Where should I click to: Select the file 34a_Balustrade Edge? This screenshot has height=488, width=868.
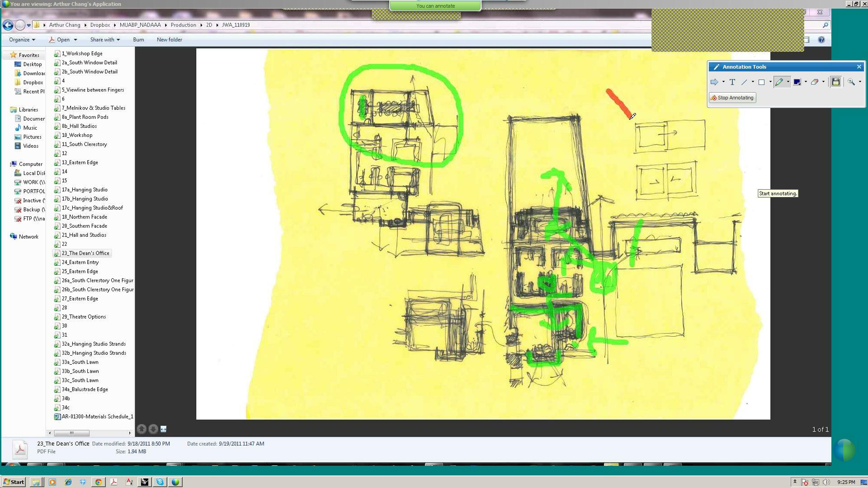(x=81, y=389)
